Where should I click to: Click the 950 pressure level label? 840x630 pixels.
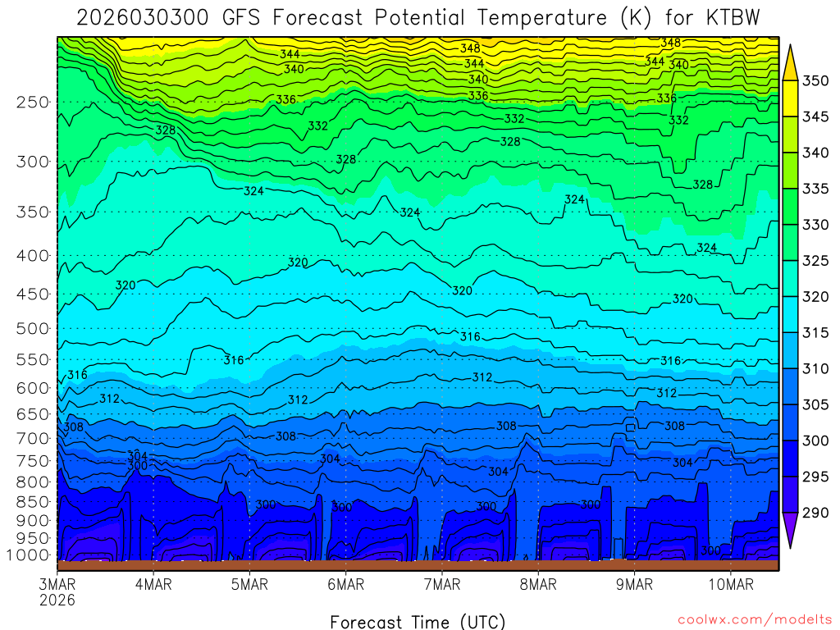(33, 538)
